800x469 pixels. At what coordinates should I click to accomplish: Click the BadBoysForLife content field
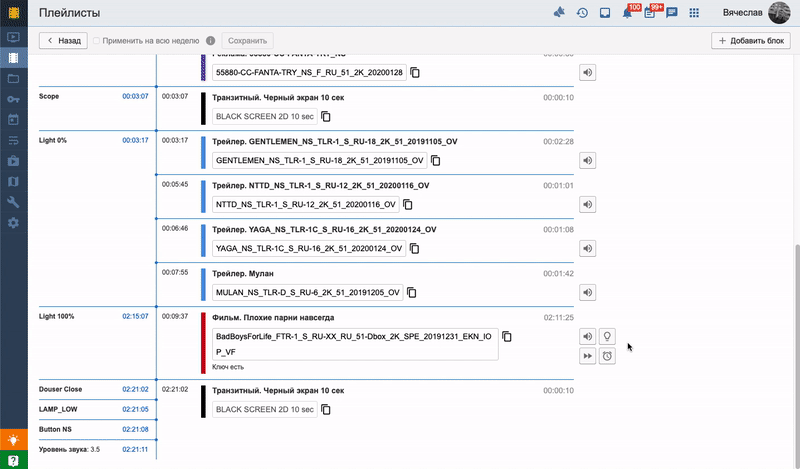tap(355, 344)
